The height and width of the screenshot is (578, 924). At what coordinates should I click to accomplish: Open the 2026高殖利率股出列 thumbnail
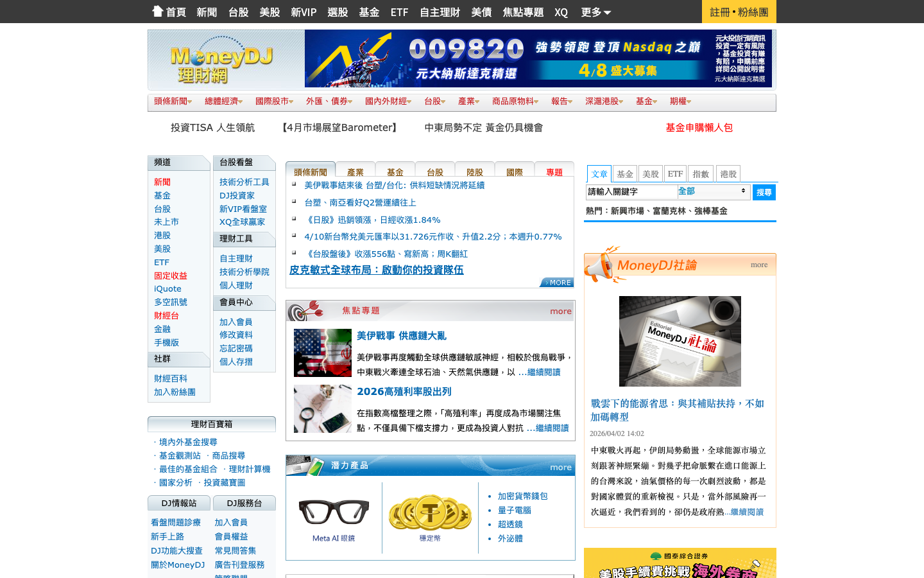323,408
